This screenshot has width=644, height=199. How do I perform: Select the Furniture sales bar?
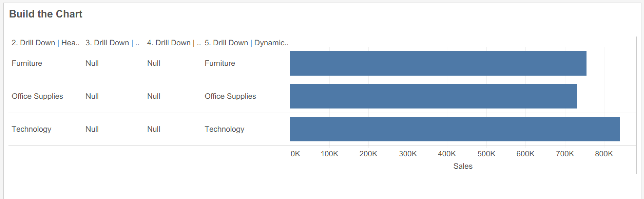pyautogui.click(x=438, y=63)
